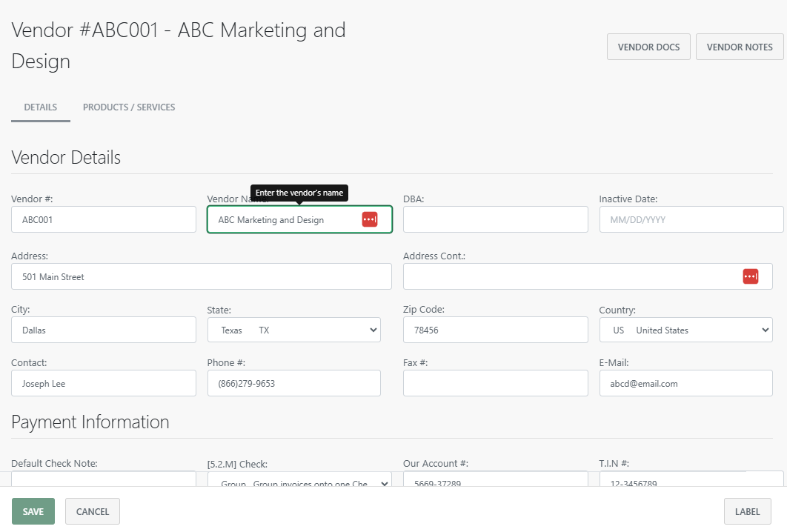Screen dimensions: 787x532
Task: Click the Label button
Action: click(747, 511)
